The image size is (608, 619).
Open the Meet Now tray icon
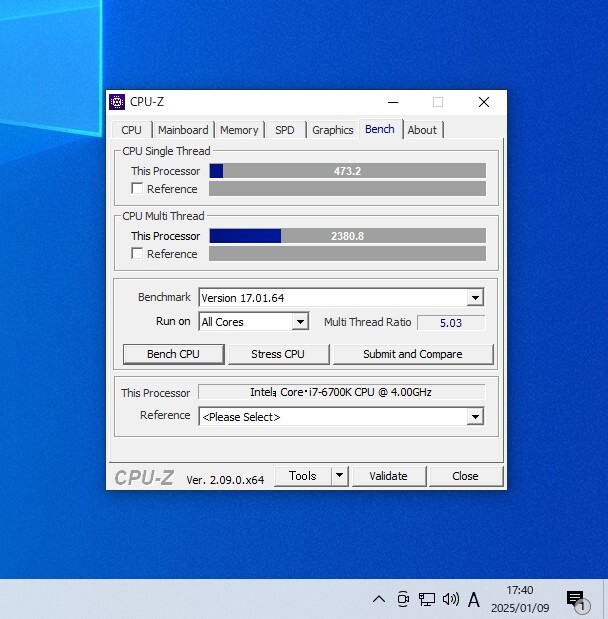pos(403,599)
